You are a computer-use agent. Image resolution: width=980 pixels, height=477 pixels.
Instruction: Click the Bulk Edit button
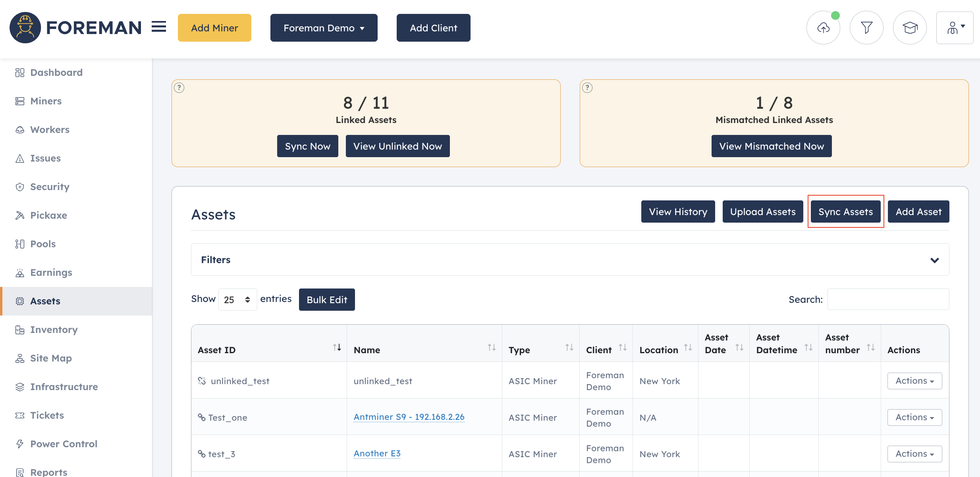point(327,300)
